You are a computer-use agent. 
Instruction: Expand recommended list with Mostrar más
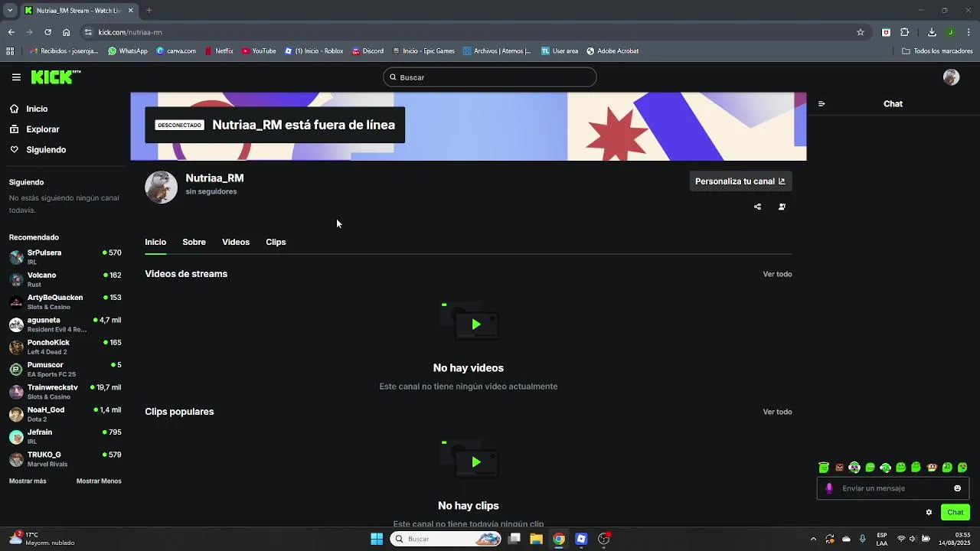click(28, 481)
